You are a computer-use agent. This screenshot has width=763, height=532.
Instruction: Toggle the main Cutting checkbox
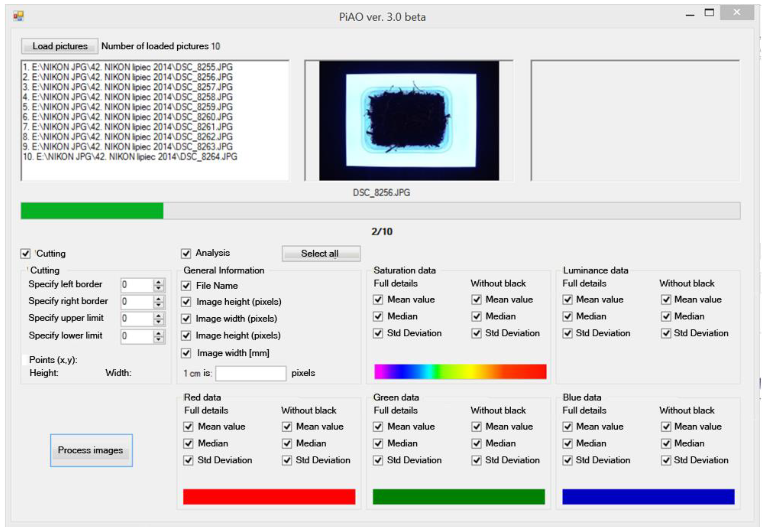(26, 253)
